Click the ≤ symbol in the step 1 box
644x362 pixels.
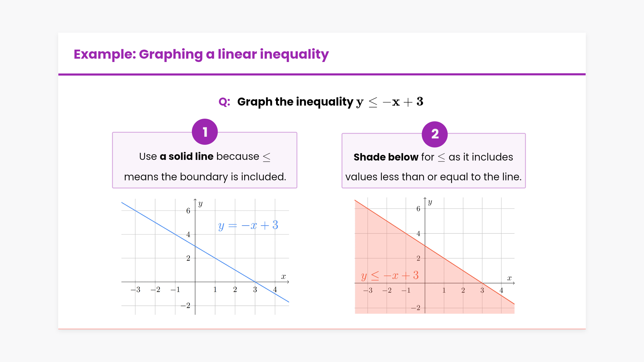coord(266,157)
